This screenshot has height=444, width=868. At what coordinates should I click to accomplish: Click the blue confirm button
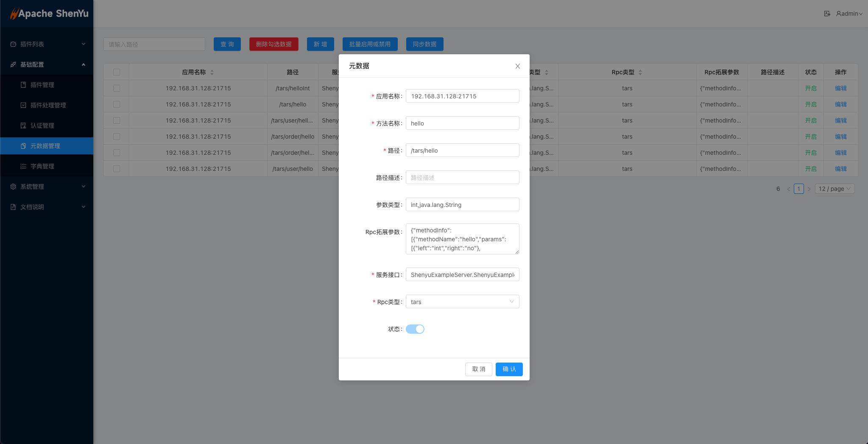point(509,369)
